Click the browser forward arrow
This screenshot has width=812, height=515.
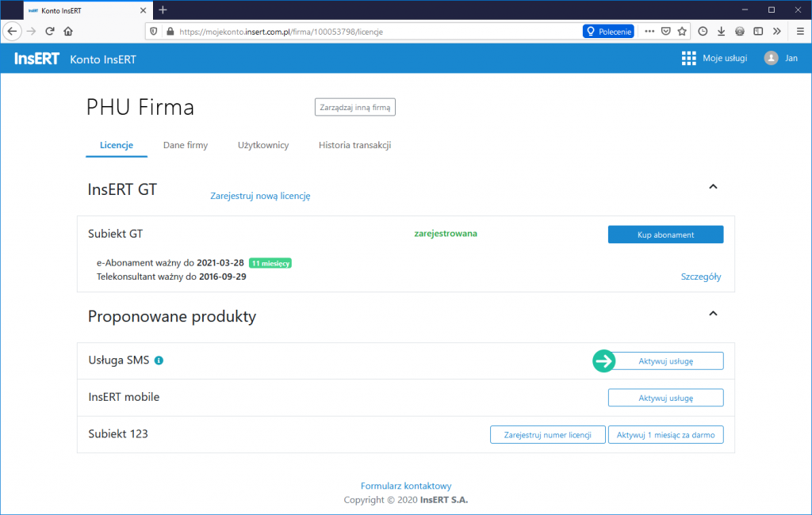coord(31,31)
